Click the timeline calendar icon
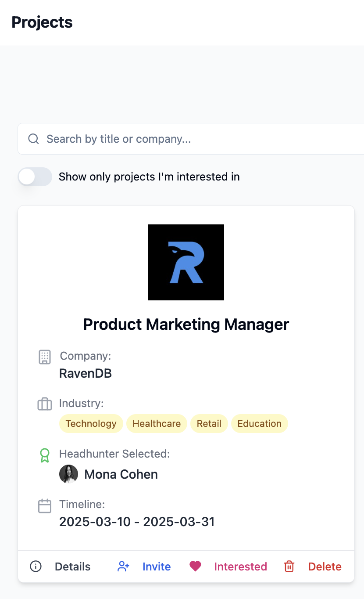The width and height of the screenshot is (364, 599). tap(45, 506)
